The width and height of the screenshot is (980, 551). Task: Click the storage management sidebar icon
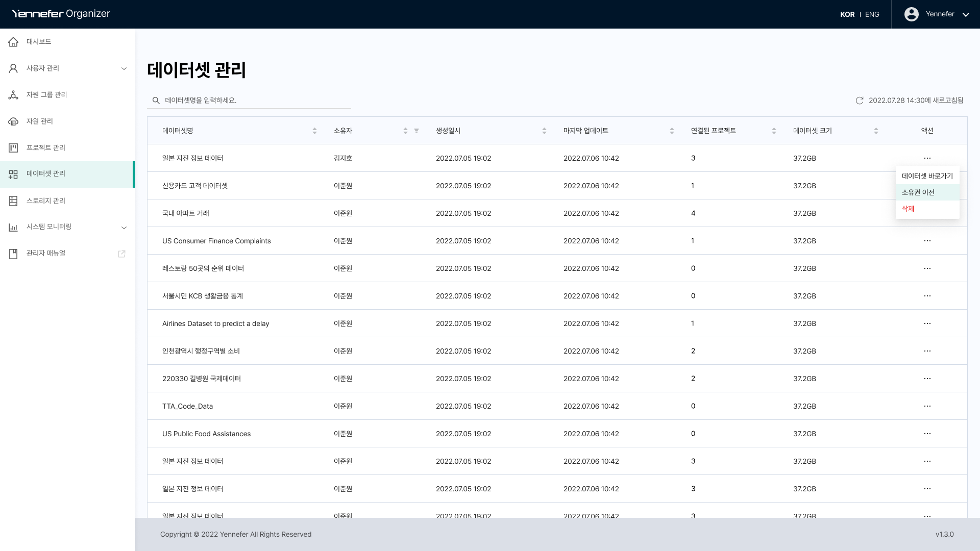[x=14, y=201]
